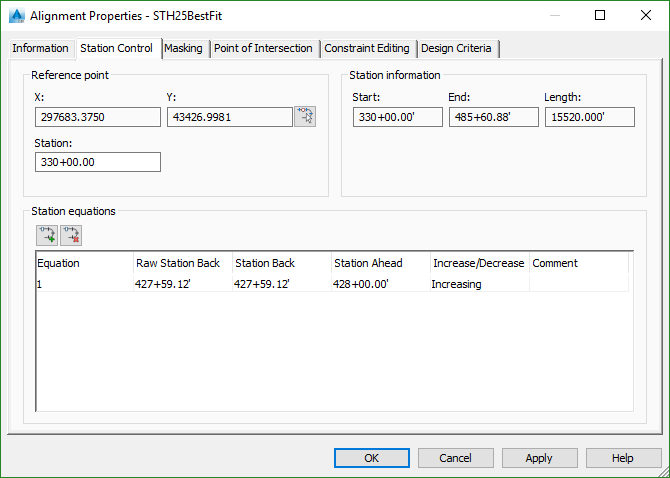Click the Autodesk app icon in title bar
670x478 pixels.
click(x=16, y=16)
